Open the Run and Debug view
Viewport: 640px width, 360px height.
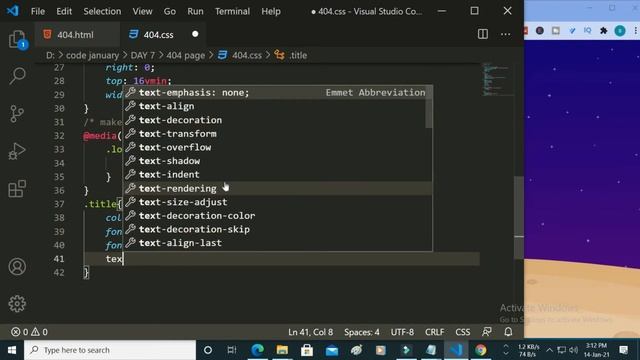[17, 151]
